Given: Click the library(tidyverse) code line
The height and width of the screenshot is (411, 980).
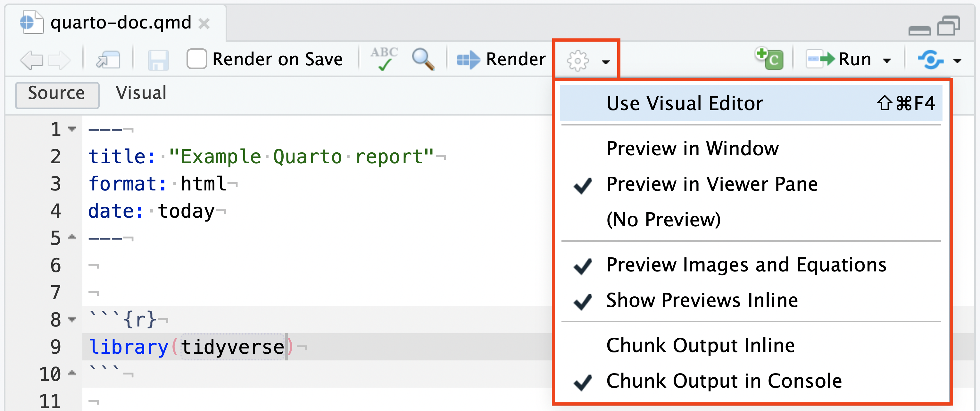Looking at the screenshot, I should click(190, 347).
